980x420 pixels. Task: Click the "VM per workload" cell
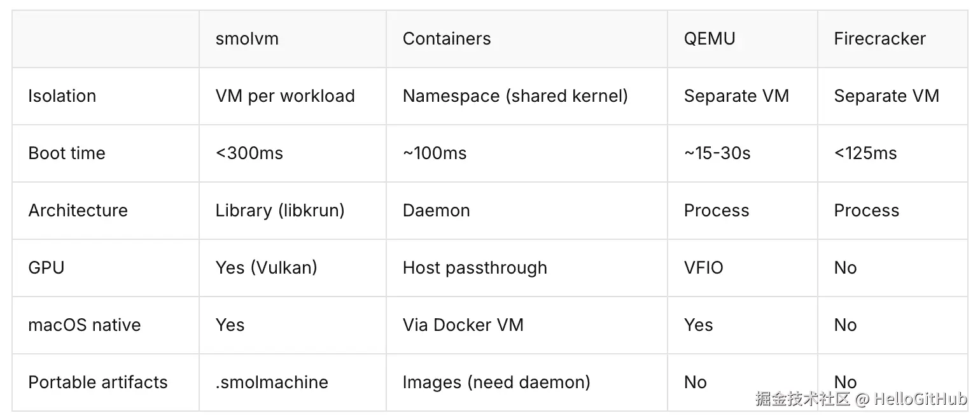(285, 96)
